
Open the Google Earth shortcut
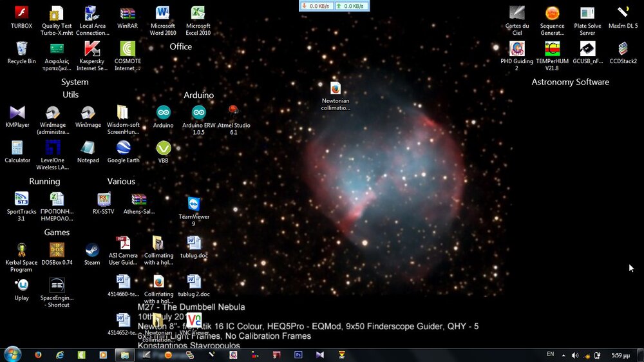(123, 148)
